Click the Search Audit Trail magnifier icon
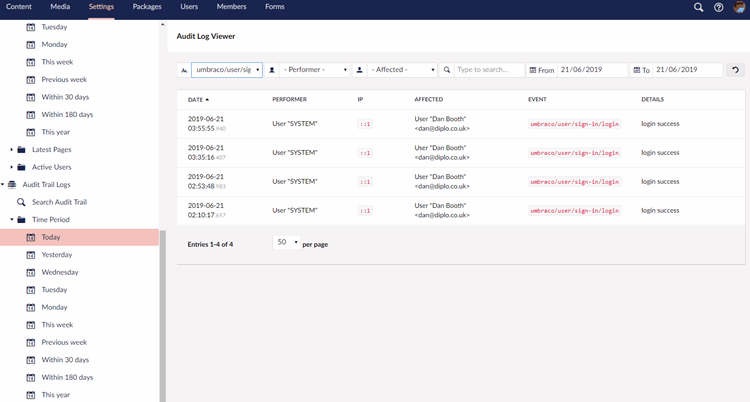Viewport: 750px width, 402px height. point(21,202)
